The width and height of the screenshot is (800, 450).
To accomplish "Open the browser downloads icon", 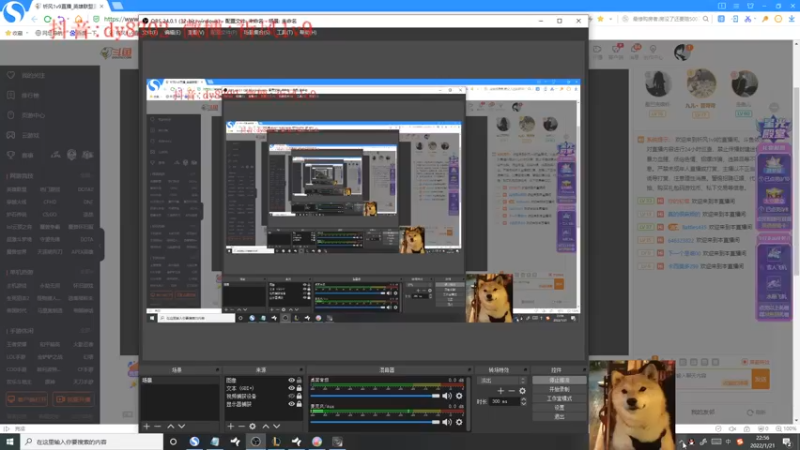I will (791, 19).
